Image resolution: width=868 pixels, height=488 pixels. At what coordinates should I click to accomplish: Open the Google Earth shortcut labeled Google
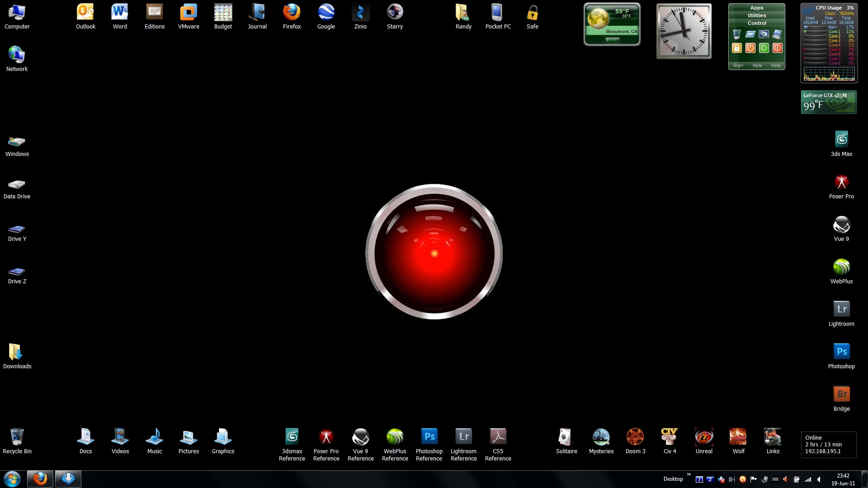(326, 17)
